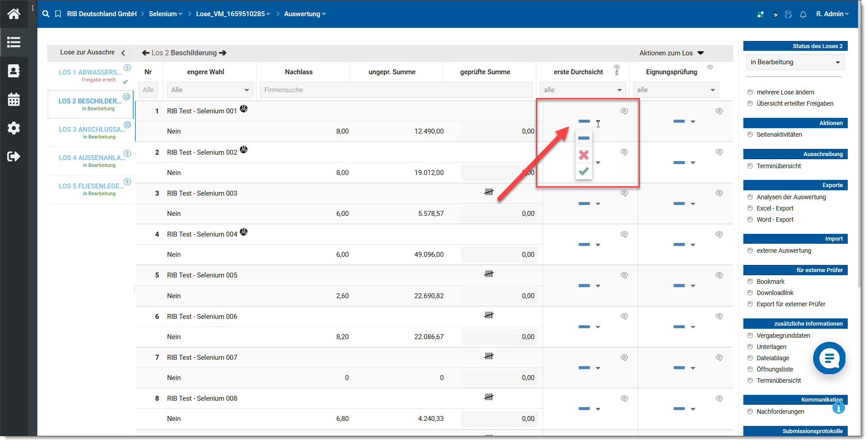Expand the 'engere Wahl' Alle filter dropdown
Viewport: 868px width, 443px height.
pos(210,90)
